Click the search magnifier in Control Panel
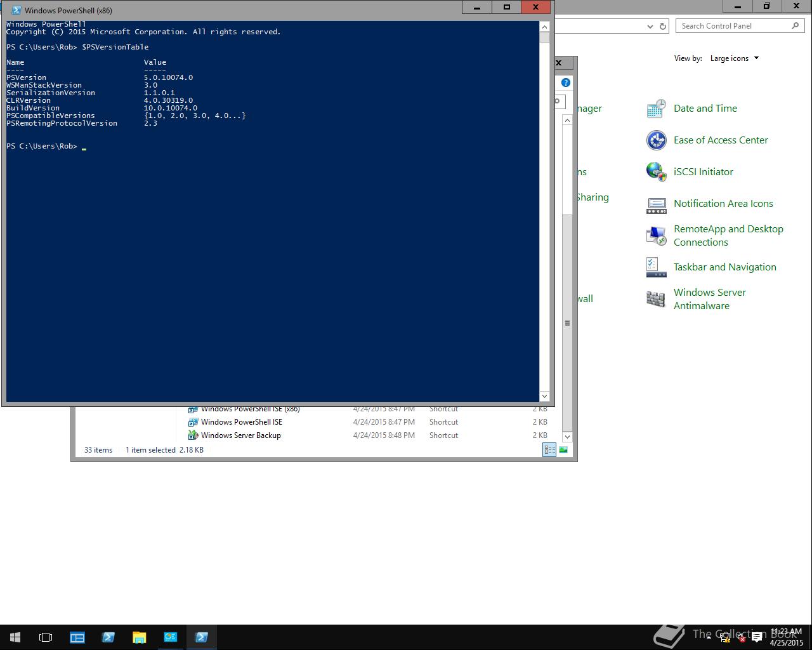This screenshot has width=812, height=650. point(796,26)
